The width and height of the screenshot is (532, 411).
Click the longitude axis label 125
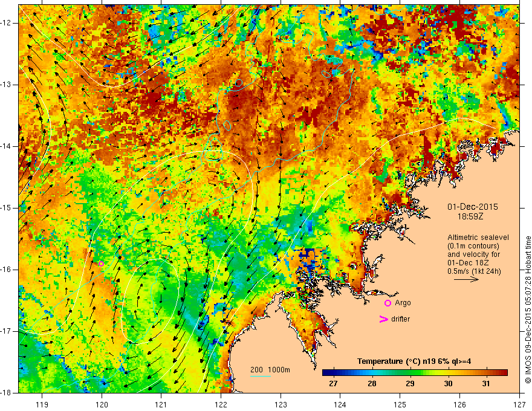(x=400, y=404)
